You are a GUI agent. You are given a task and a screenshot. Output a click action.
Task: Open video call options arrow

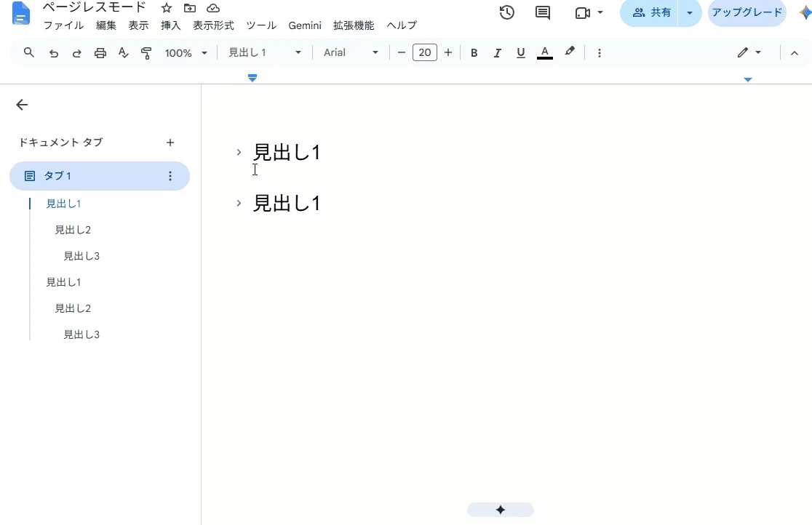[x=600, y=12]
